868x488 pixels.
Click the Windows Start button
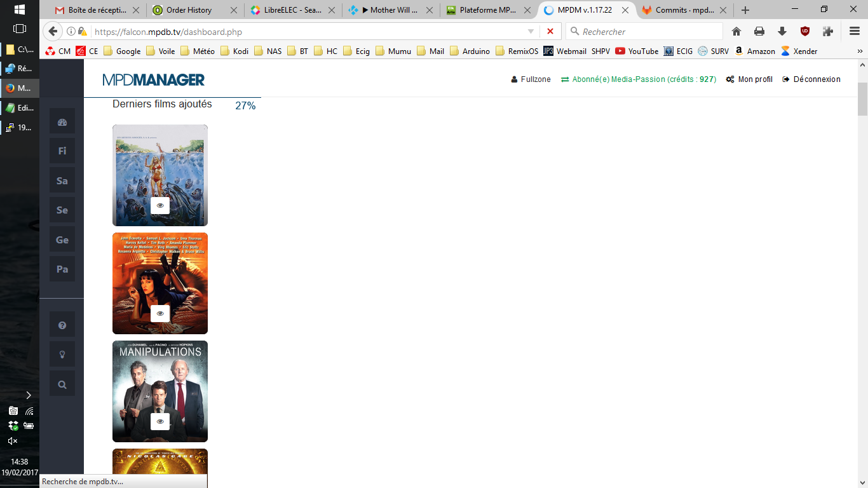[19, 10]
